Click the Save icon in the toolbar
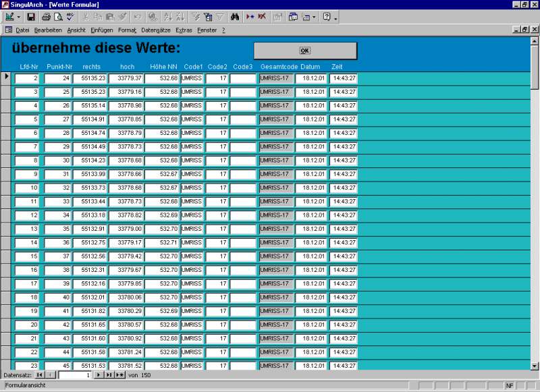 pos(32,16)
